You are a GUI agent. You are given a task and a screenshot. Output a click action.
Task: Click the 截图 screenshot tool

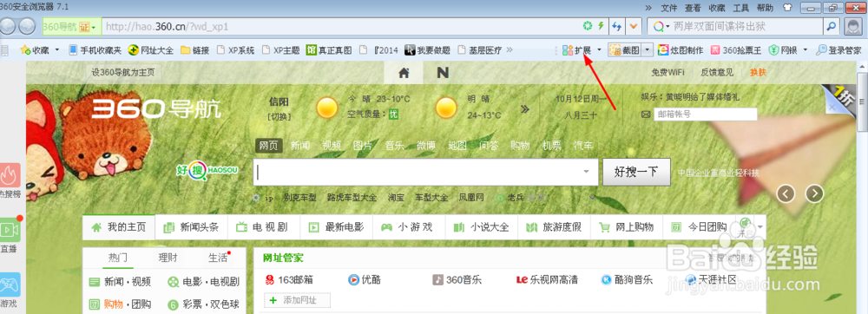(x=624, y=50)
